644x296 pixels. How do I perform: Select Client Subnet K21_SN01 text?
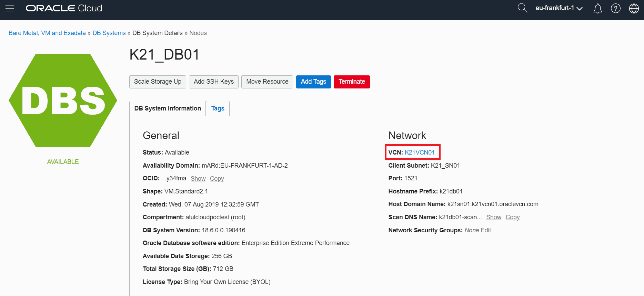424,166
